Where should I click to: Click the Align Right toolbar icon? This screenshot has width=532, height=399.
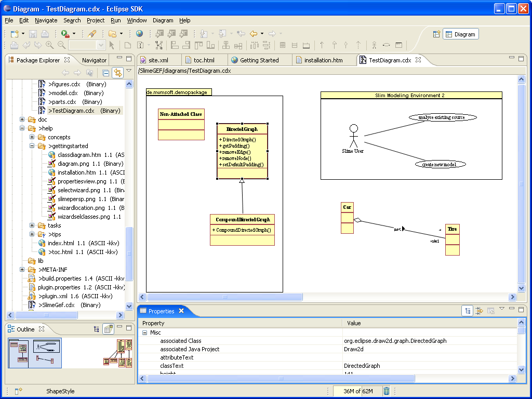187,45
